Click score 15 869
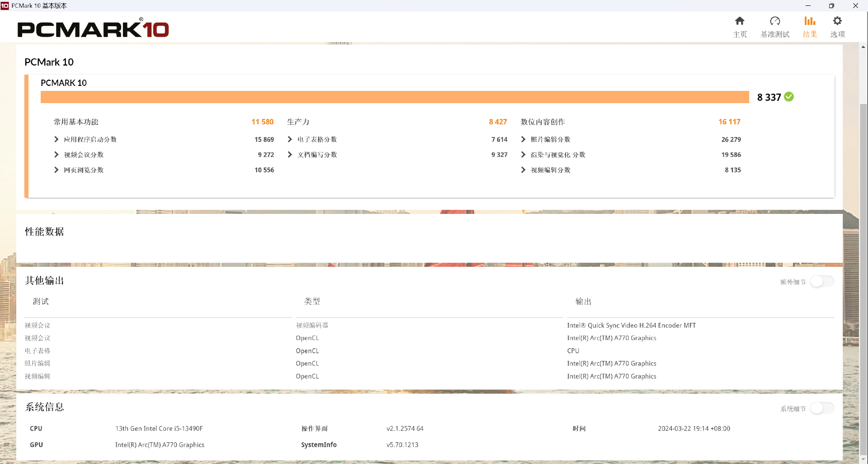This screenshot has width=868, height=464. pyautogui.click(x=264, y=139)
